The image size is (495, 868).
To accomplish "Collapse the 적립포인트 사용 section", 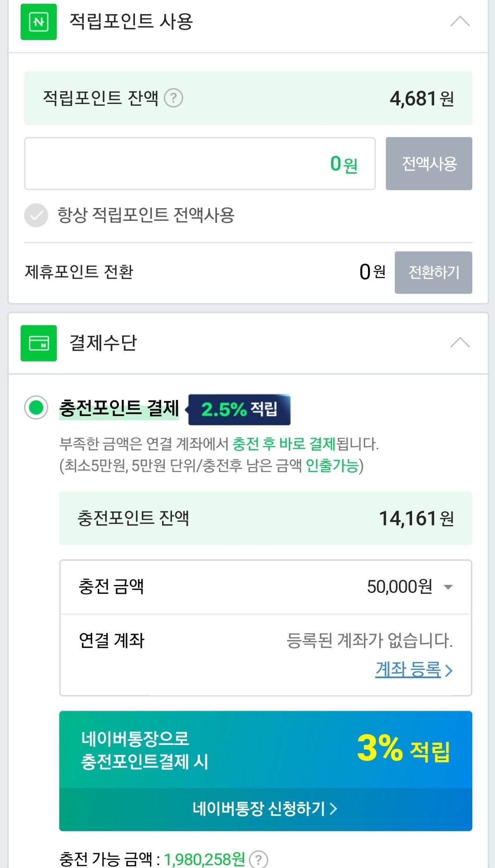I will tap(460, 21).
